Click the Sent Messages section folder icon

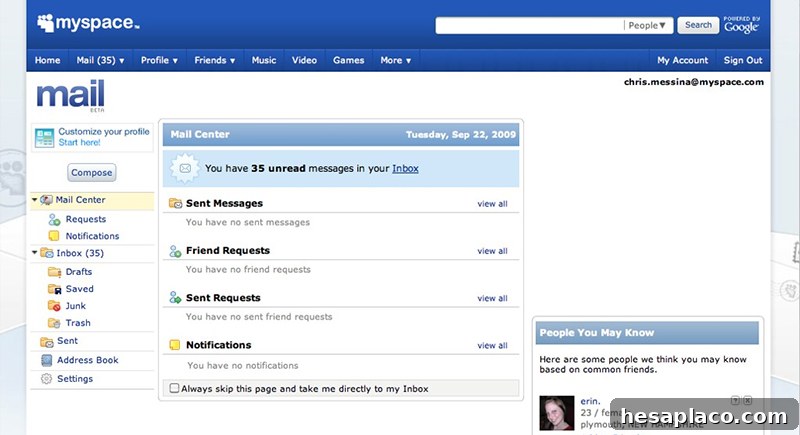point(176,203)
